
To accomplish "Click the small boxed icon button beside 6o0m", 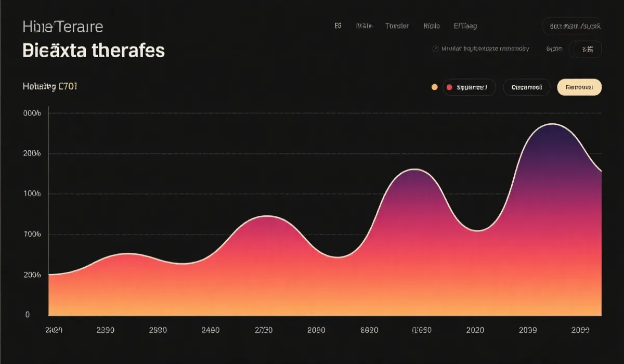I will click(587, 49).
